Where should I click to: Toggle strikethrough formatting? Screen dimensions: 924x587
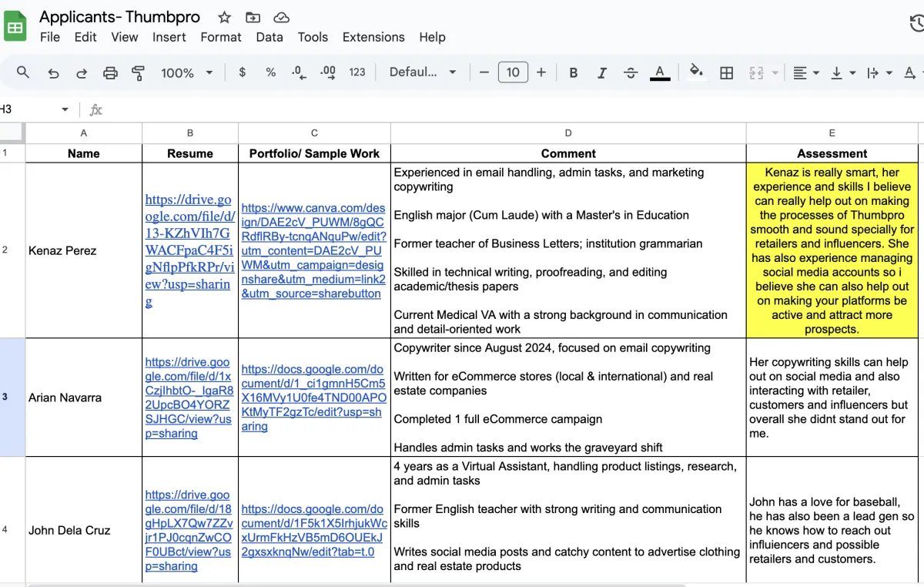tap(631, 72)
